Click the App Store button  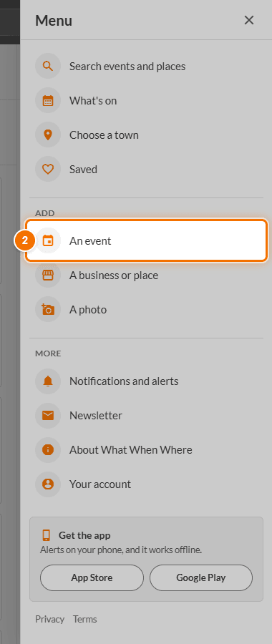coord(92,578)
